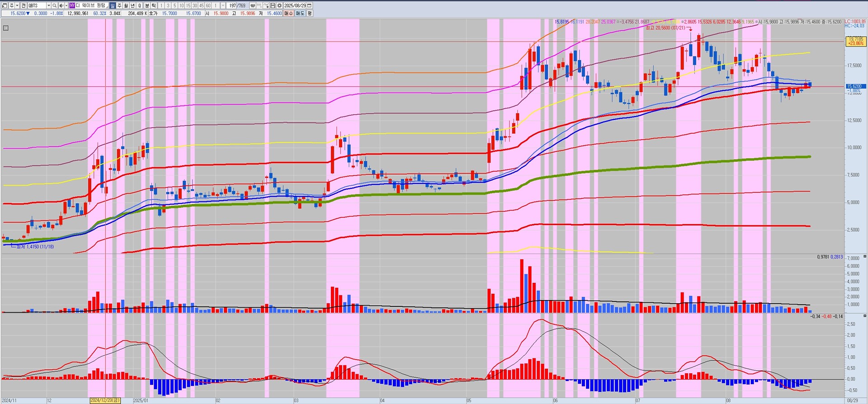Screen dimensions: 868x404
Task: Click the line chart indicator add icon
Action: tap(266, 5)
